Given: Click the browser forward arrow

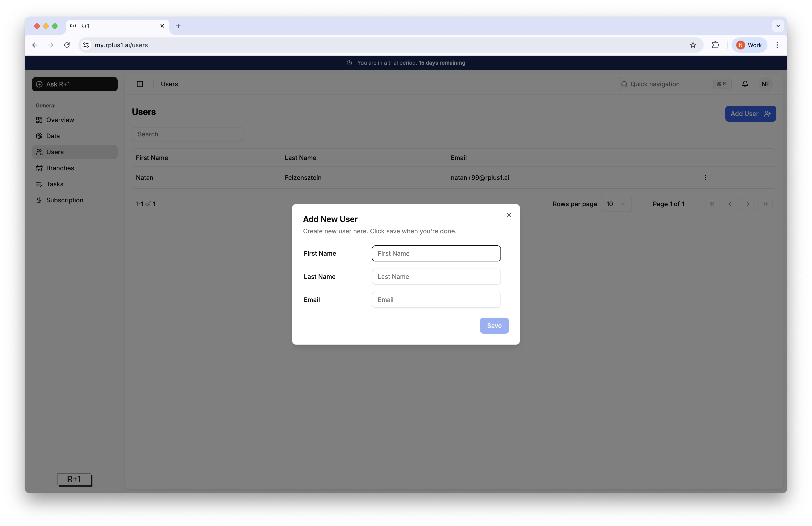Looking at the screenshot, I should (51, 45).
